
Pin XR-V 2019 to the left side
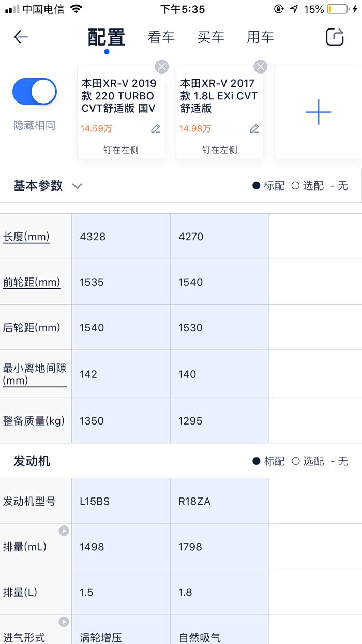point(121,150)
